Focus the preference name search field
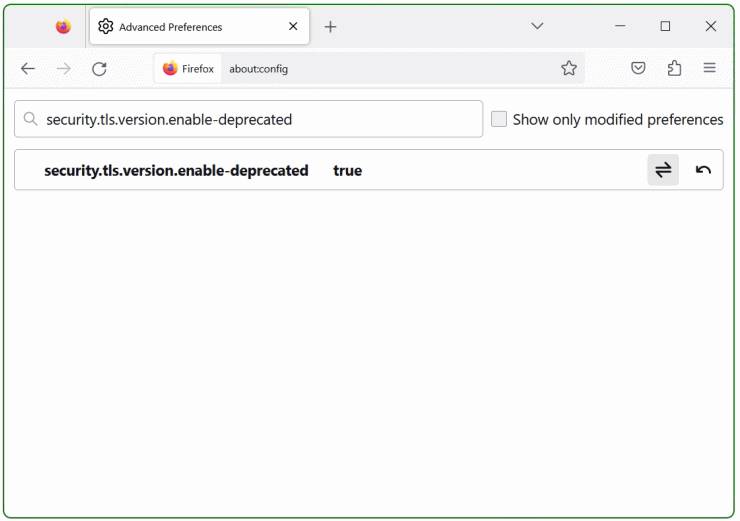 248,119
